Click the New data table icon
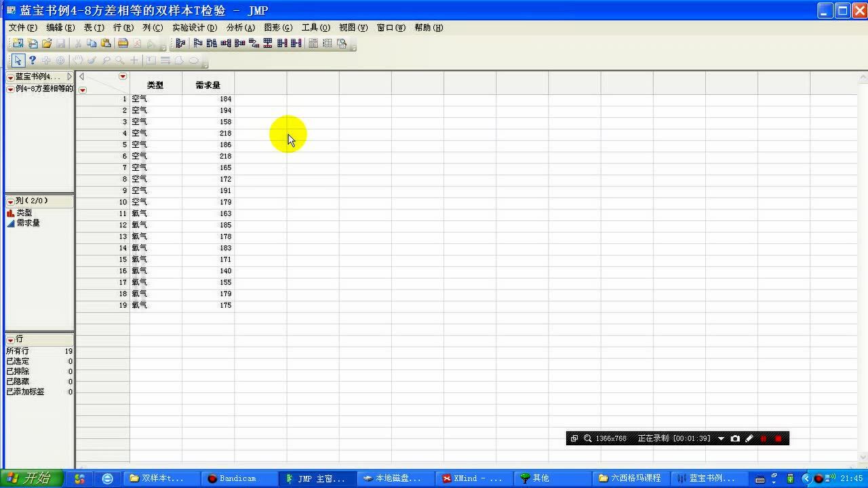The height and width of the screenshot is (488, 868). click(18, 43)
